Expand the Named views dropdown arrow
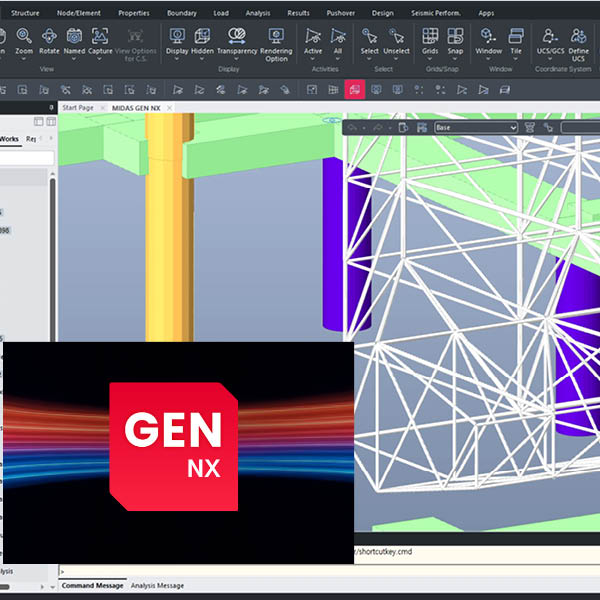 (74, 59)
